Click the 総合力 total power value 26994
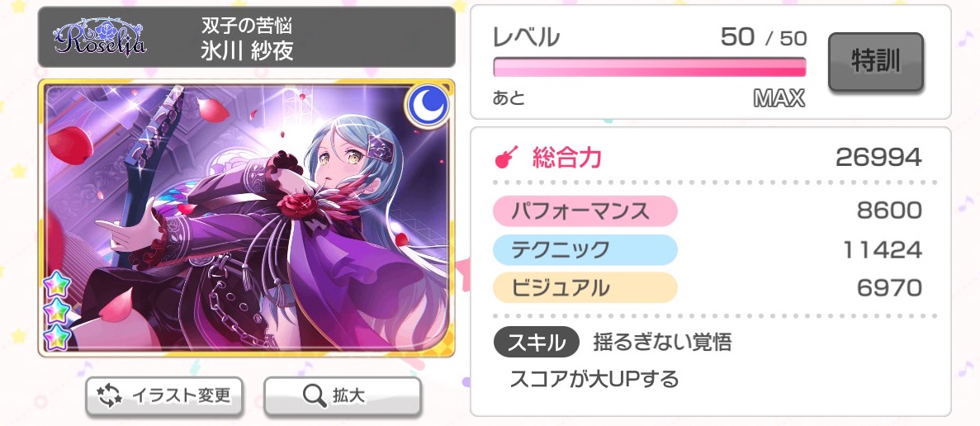Viewport: 980px width, 426px height. pyautogui.click(x=878, y=158)
